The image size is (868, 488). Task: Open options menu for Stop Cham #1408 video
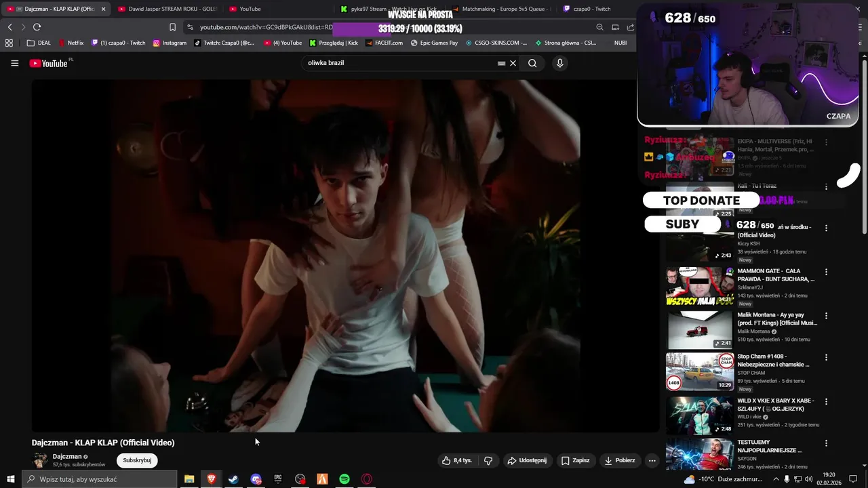[x=826, y=357]
